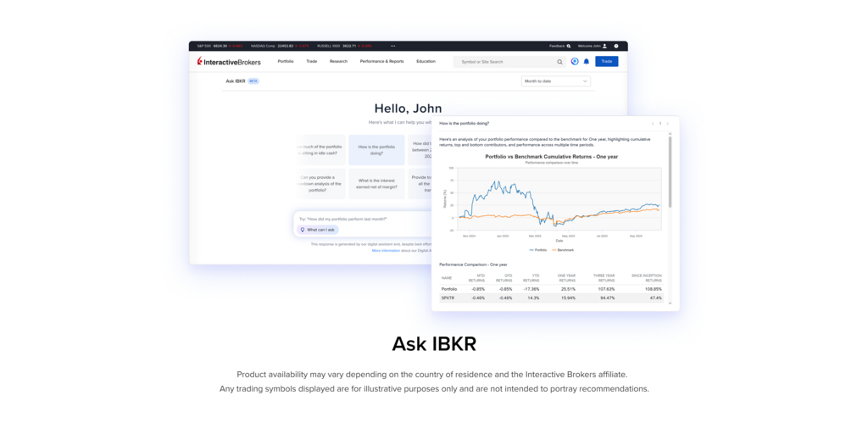The image size is (868, 434).
Task: Toggle the Portfolio series in chart legend
Action: pyautogui.click(x=538, y=250)
